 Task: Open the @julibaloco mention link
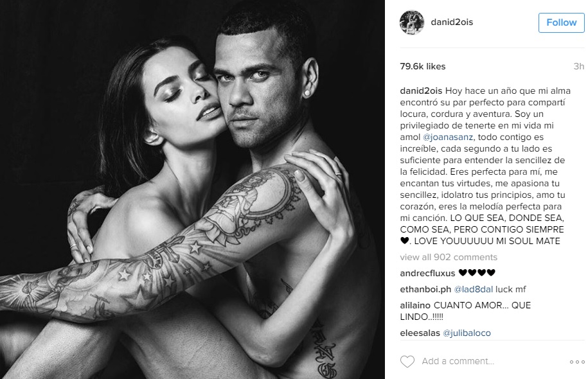pos(467,333)
